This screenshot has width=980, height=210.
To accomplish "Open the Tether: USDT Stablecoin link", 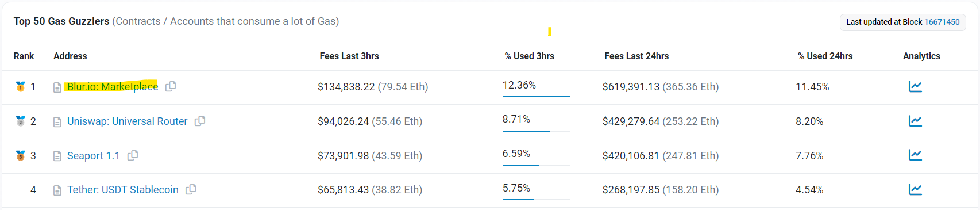I will coord(123,189).
